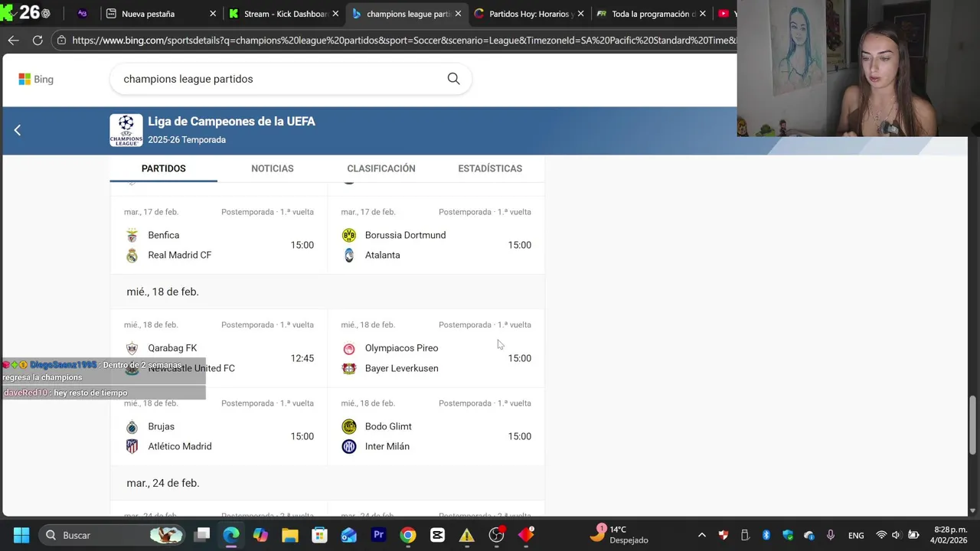Open Outlook from the taskbar
The height and width of the screenshot is (551, 980).
tap(349, 535)
